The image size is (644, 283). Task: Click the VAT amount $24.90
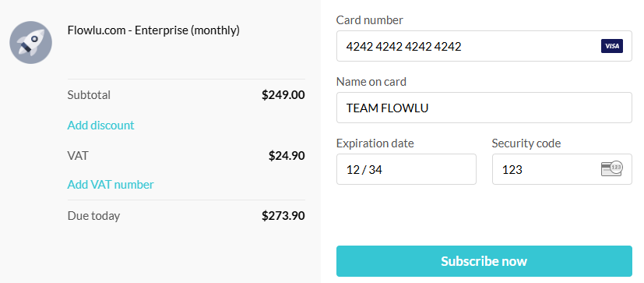[x=287, y=155]
